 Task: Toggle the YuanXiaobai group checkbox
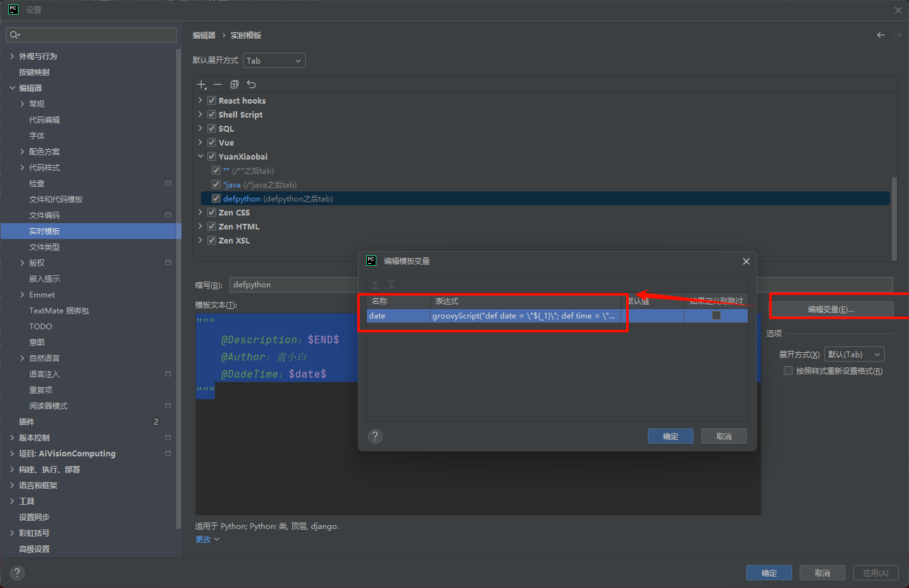click(212, 156)
